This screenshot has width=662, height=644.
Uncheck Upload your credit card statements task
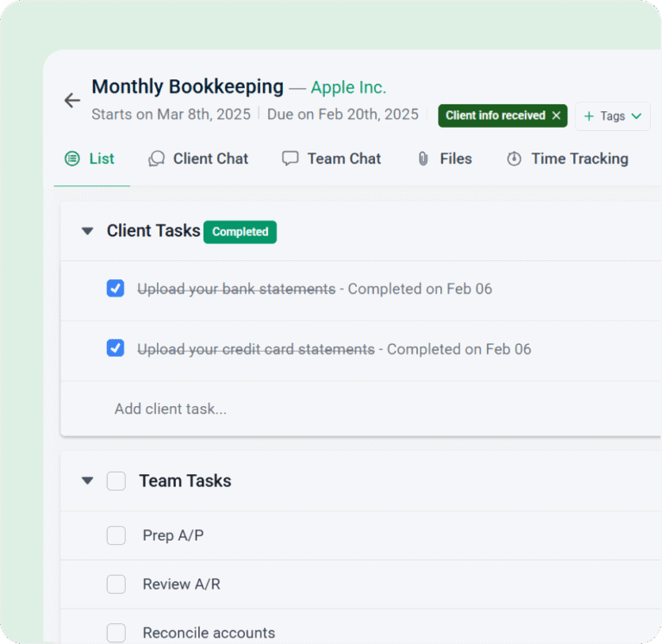coord(116,349)
